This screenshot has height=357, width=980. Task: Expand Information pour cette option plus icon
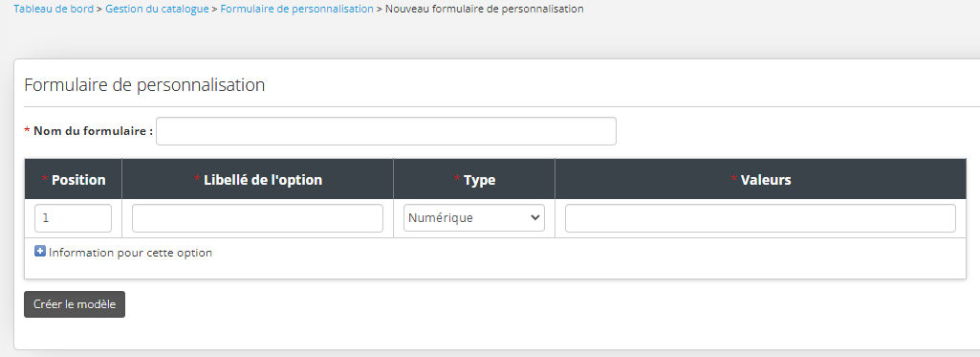40,252
